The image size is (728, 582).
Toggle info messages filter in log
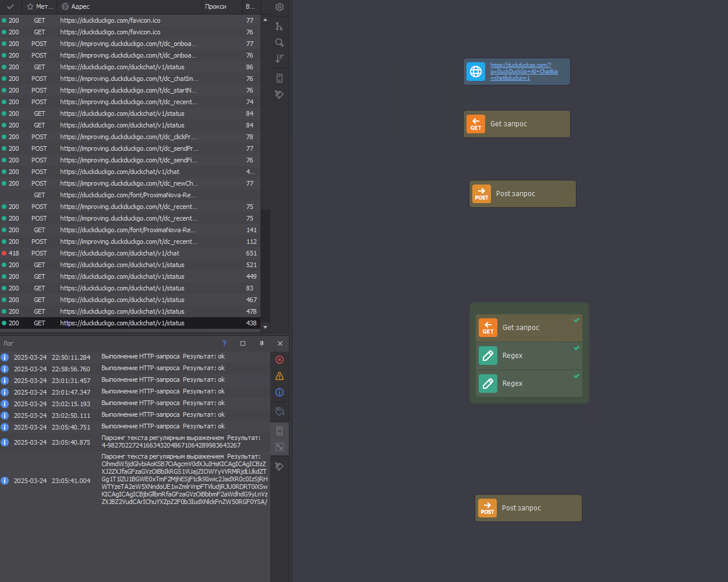280,392
